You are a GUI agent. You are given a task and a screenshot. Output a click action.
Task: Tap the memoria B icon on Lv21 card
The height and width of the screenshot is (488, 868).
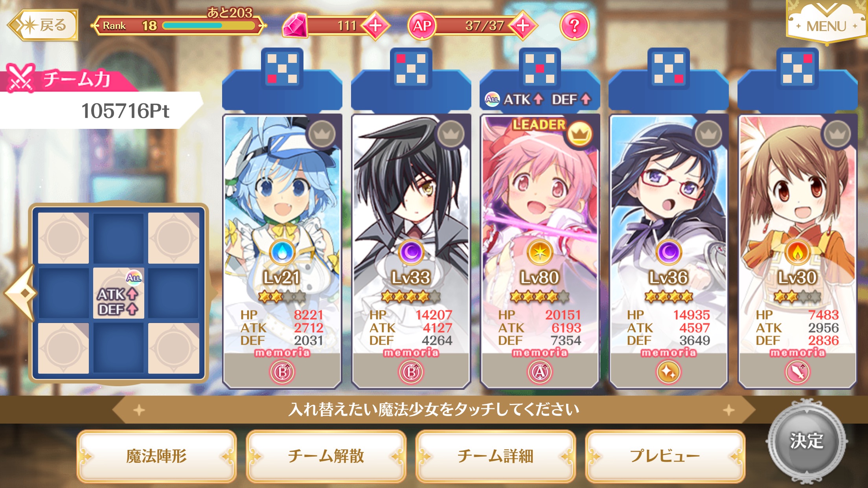(x=282, y=372)
